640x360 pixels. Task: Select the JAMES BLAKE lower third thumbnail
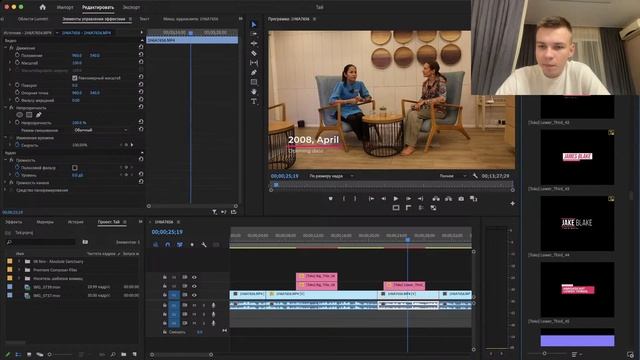click(x=577, y=157)
